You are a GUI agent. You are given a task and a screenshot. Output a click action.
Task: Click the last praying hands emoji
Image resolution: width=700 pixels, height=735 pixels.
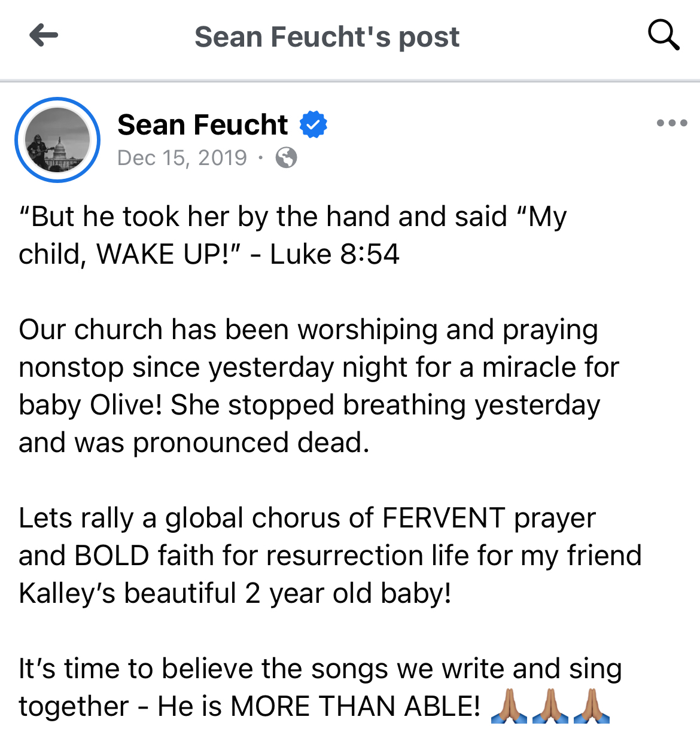[x=591, y=706]
